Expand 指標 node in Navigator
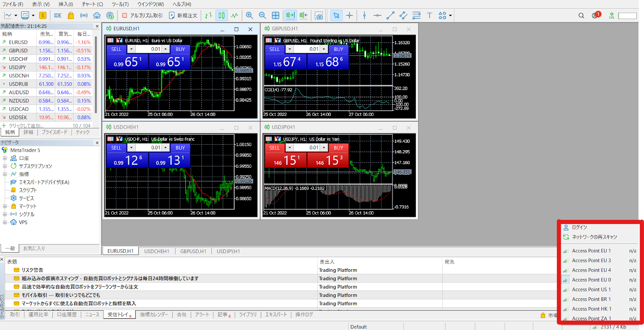The width and height of the screenshot is (644, 330). 5,174
